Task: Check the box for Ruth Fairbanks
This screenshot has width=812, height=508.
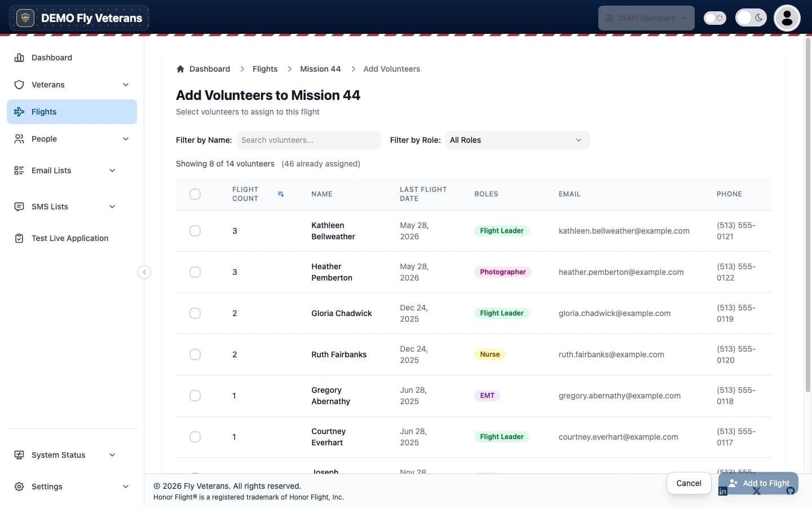Action: pos(195,354)
